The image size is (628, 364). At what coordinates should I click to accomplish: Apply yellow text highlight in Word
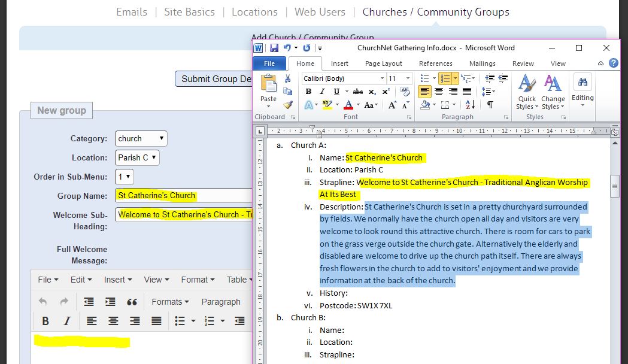327,105
